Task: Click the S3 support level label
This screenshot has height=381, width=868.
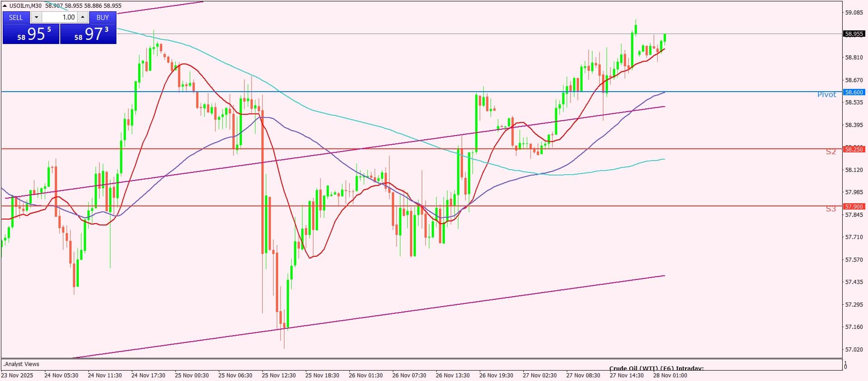Action: click(831, 209)
